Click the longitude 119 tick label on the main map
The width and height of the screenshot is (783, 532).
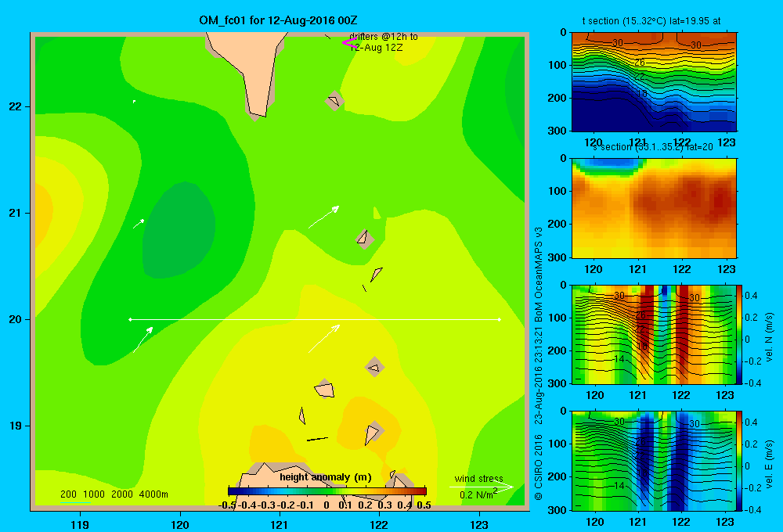[80, 524]
